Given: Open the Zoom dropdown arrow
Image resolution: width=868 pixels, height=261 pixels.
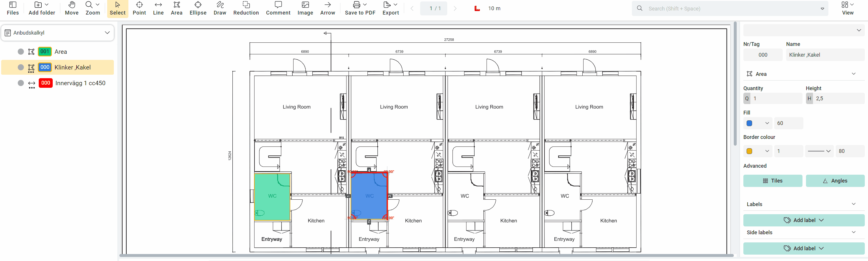Looking at the screenshot, I should (97, 4).
